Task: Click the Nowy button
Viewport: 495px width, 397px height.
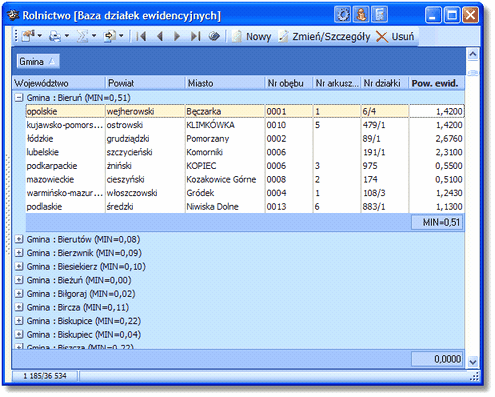Action: (x=252, y=36)
